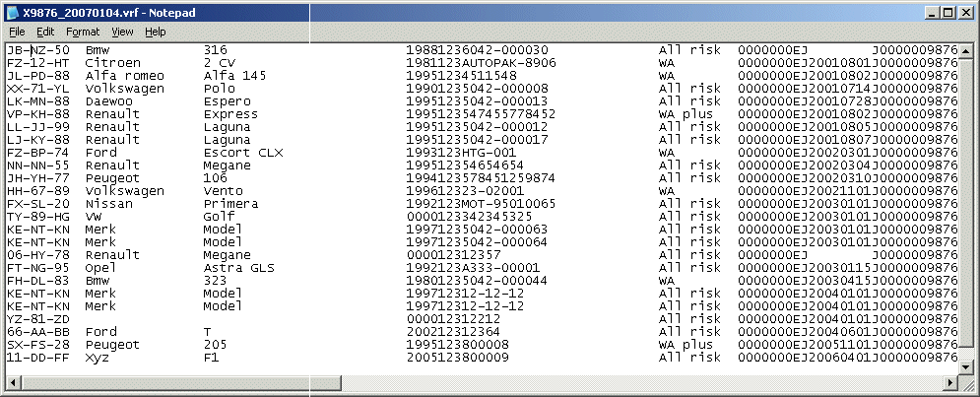Screen dimensions: 980x397
Task: Click the vertical scrollbar up arrow
Action: tap(967, 49)
